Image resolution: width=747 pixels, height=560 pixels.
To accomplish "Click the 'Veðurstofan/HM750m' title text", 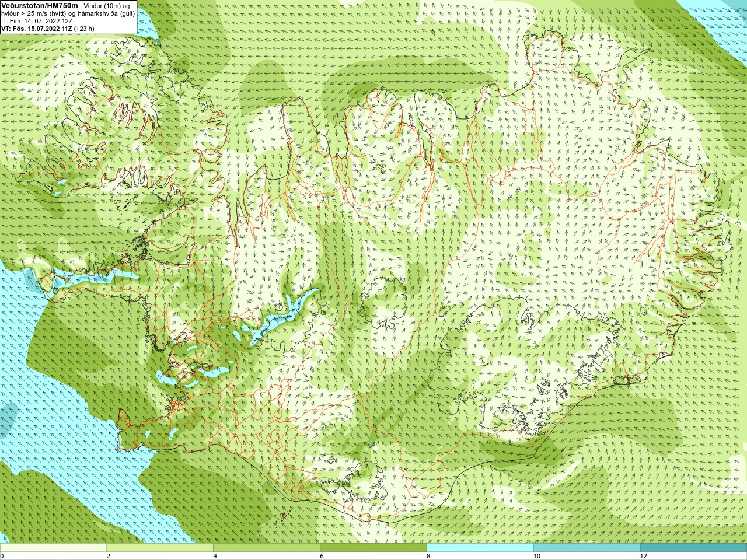I will (x=39, y=6).
